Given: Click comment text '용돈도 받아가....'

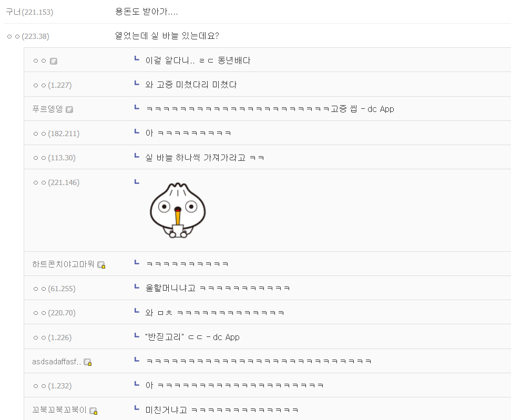Looking at the screenshot, I should click(146, 12).
